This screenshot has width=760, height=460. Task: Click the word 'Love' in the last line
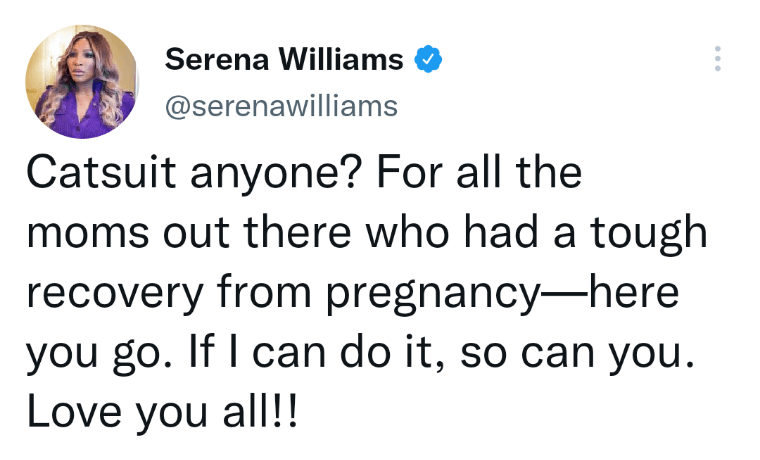pyautogui.click(x=74, y=411)
